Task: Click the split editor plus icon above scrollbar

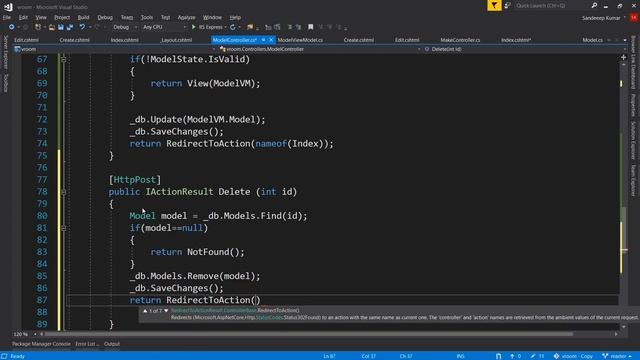Action: pyautogui.click(x=623, y=58)
